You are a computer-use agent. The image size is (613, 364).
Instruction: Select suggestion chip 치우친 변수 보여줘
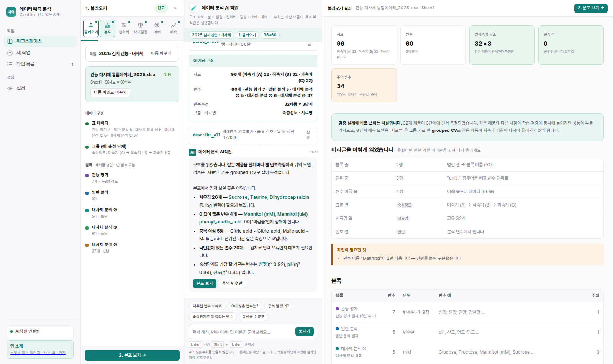207,306
